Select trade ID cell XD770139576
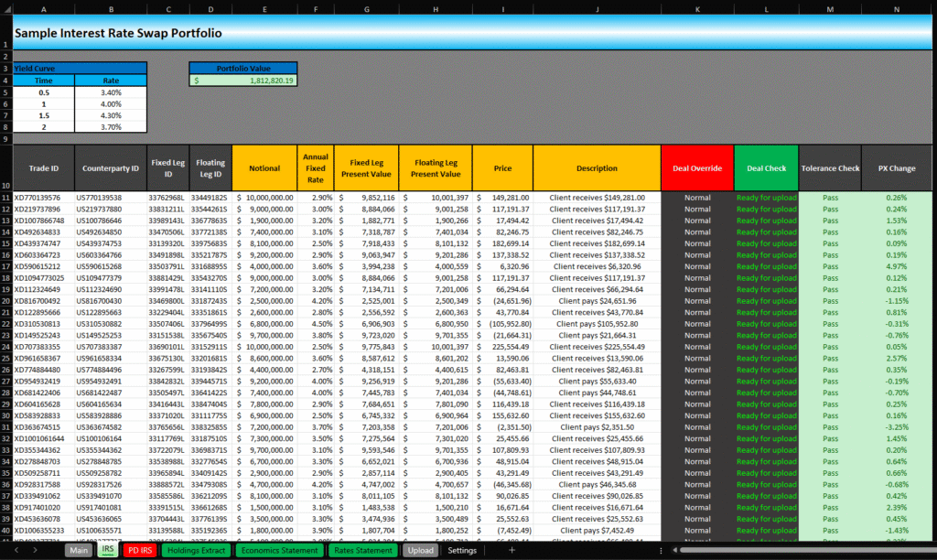Screen dimensions: 937x560 tap(44, 198)
